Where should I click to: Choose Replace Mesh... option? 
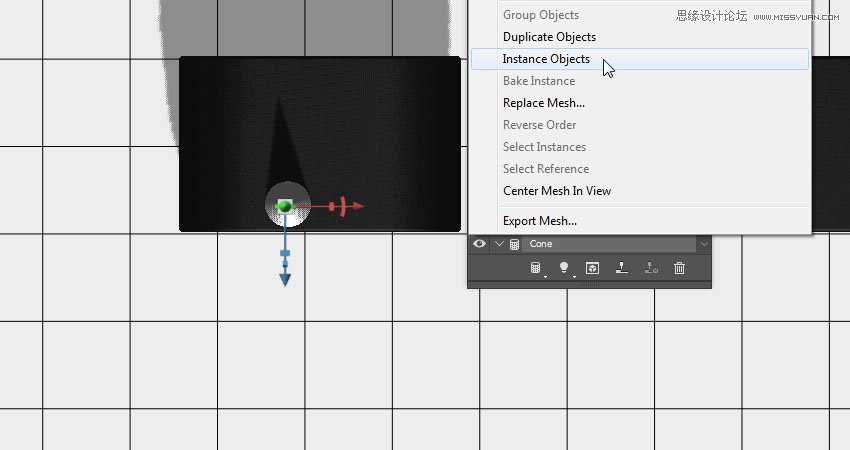tap(543, 103)
